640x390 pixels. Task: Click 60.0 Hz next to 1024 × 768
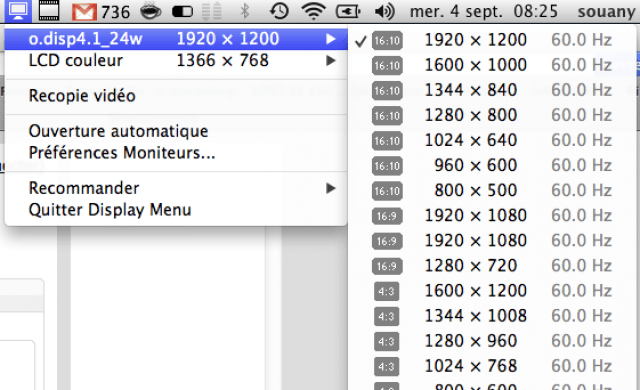(581, 366)
